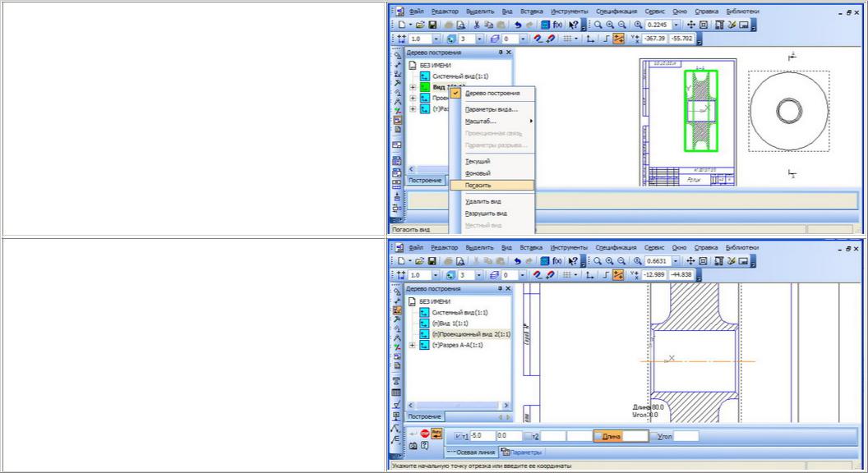Choose Параметры вида... in the context menu
Viewport: 868px width, 473px height.
tap(492, 109)
